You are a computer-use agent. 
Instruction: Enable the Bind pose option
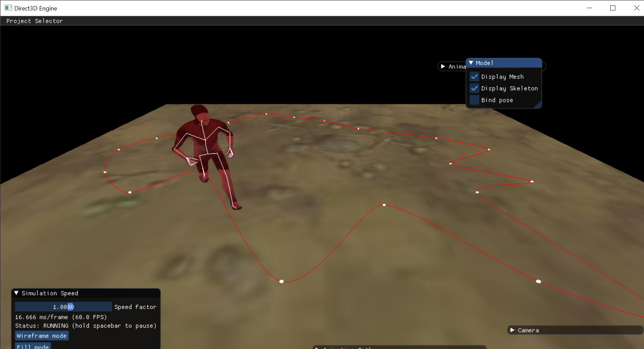point(474,100)
